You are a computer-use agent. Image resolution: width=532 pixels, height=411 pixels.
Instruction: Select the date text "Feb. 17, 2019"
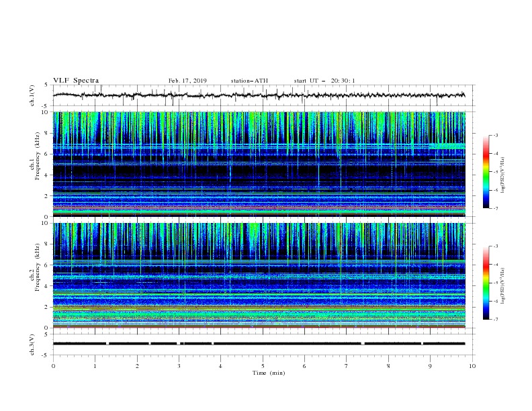tap(187, 81)
